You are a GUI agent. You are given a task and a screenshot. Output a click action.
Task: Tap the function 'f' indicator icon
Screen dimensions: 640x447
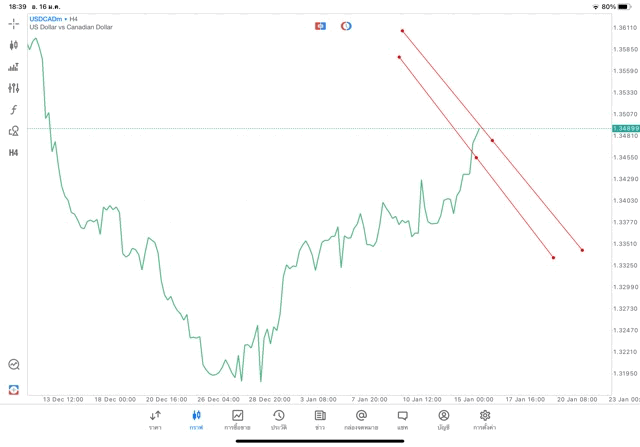click(13, 109)
